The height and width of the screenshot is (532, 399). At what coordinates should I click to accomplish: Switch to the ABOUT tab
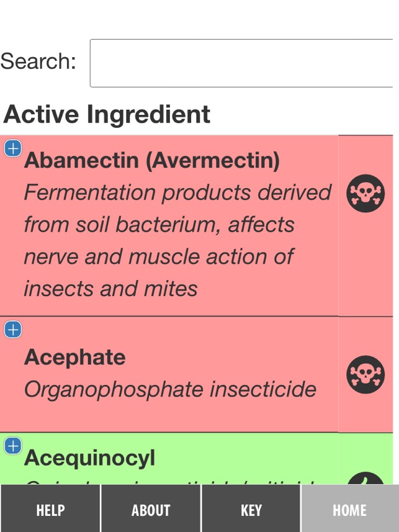click(150, 509)
